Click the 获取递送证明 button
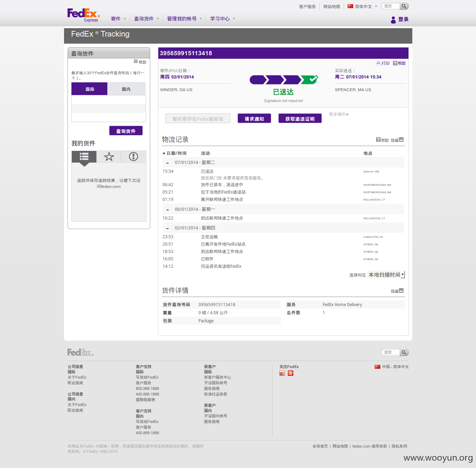The image size is (476, 468). click(300, 119)
